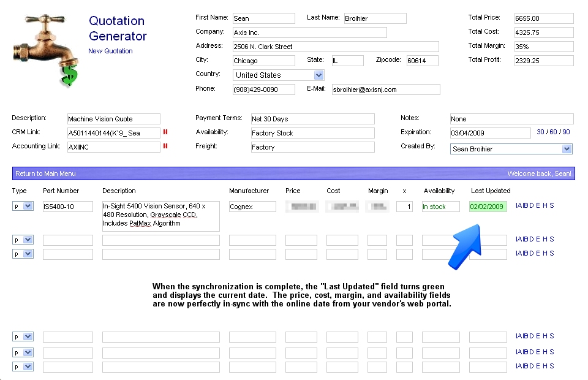The height and width of the screenshot is (380, 588).
Task: Click the Part Number field IS5400-10
Action: [x=67, y=207]
